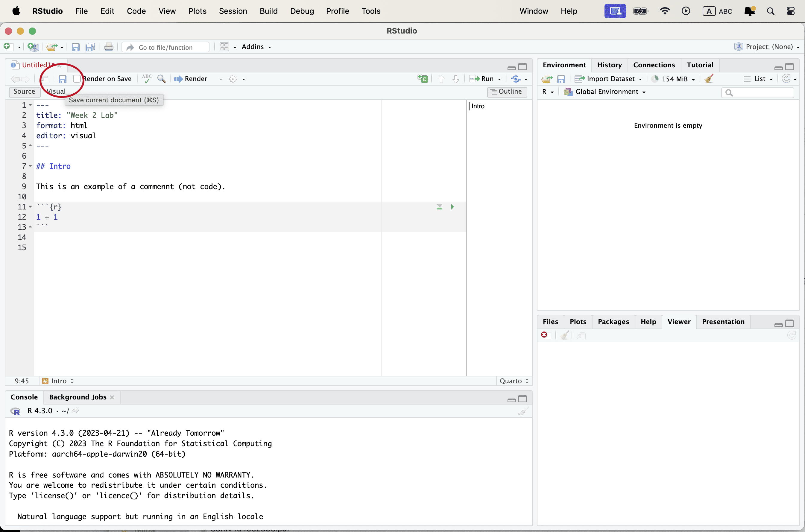
Task: Click the spell check ABC icon
Action: coord(147,78)
